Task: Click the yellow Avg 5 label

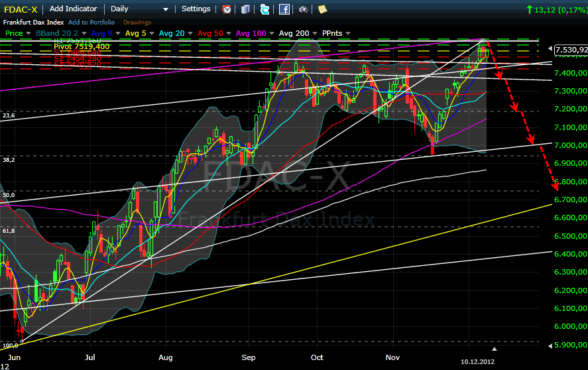Action: tap(135, 33)
